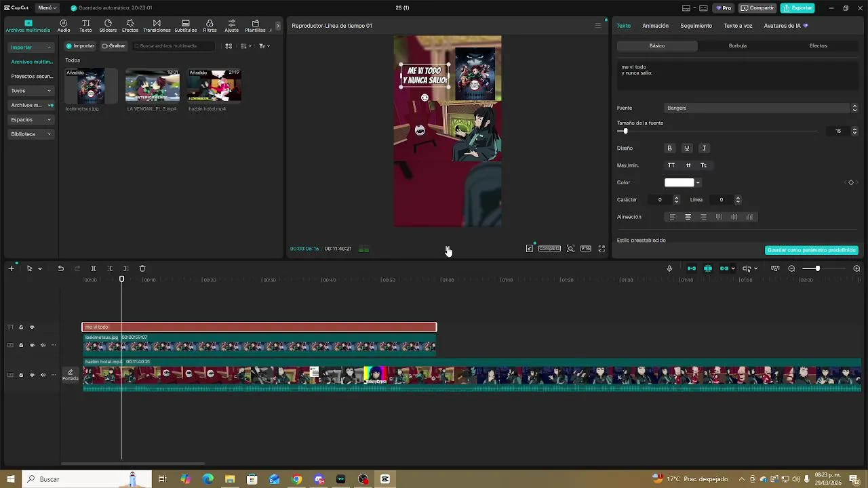868x488 pixels.
Task: Open the Ajuste panel
Action: [232, 26]
